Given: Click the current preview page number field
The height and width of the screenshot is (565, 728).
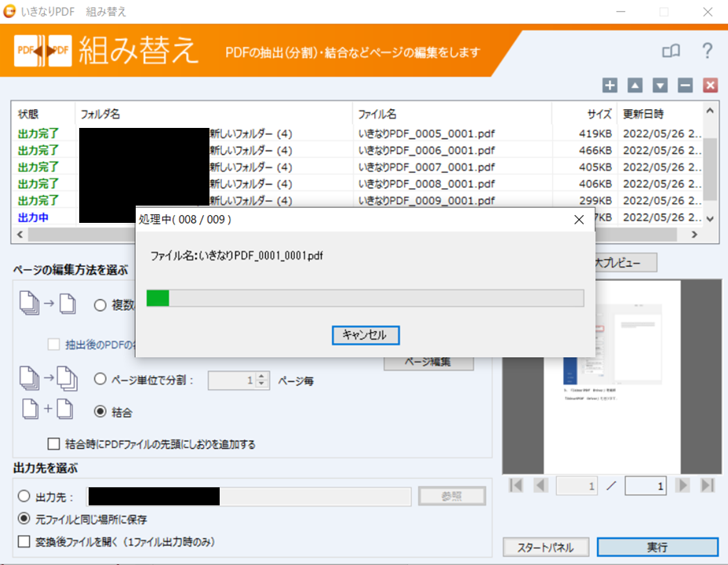Looking at the screenshot, I should pos(576,486).
